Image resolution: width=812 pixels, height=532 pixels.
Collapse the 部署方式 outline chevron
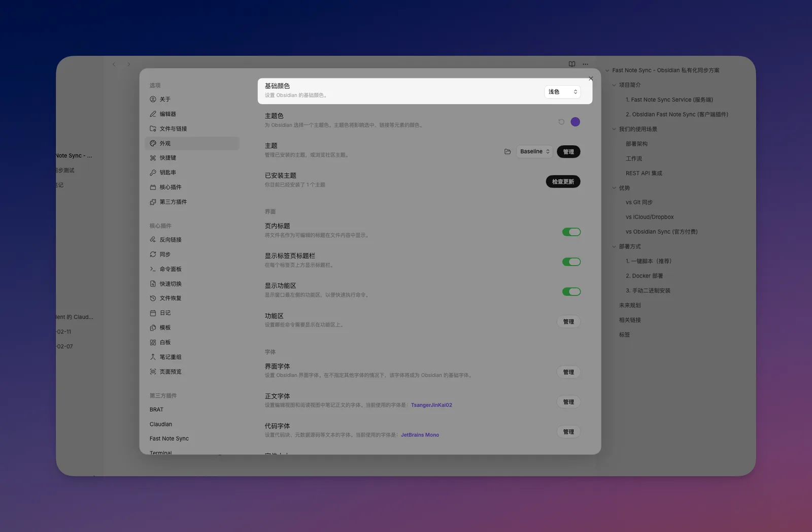pyautogui.click(x=614, y=247)
